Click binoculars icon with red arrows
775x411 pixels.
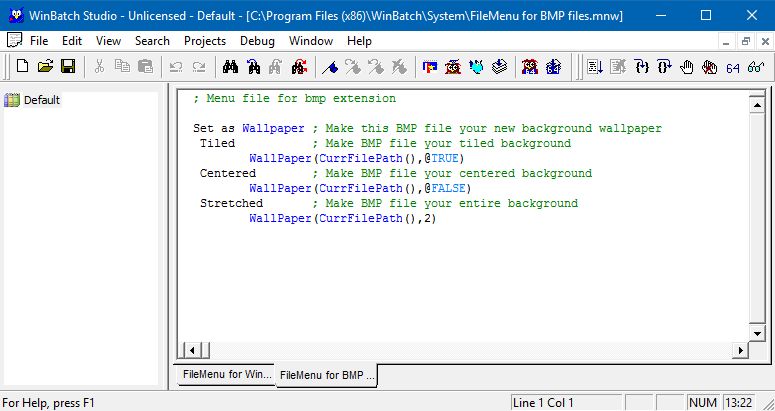coord(299,66)
